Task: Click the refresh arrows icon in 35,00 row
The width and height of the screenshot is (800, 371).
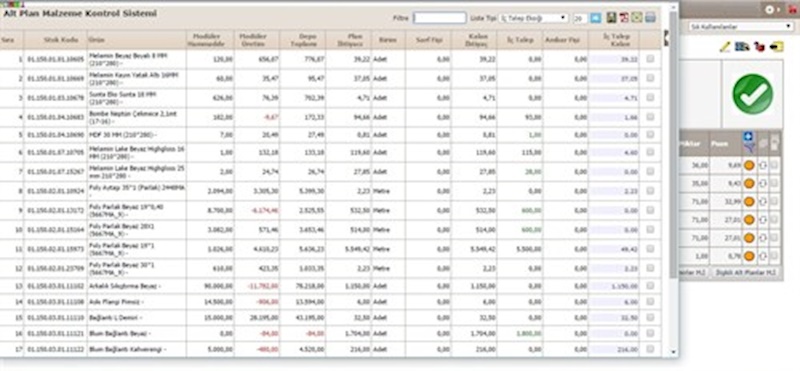Action: [x=763, y=183]
